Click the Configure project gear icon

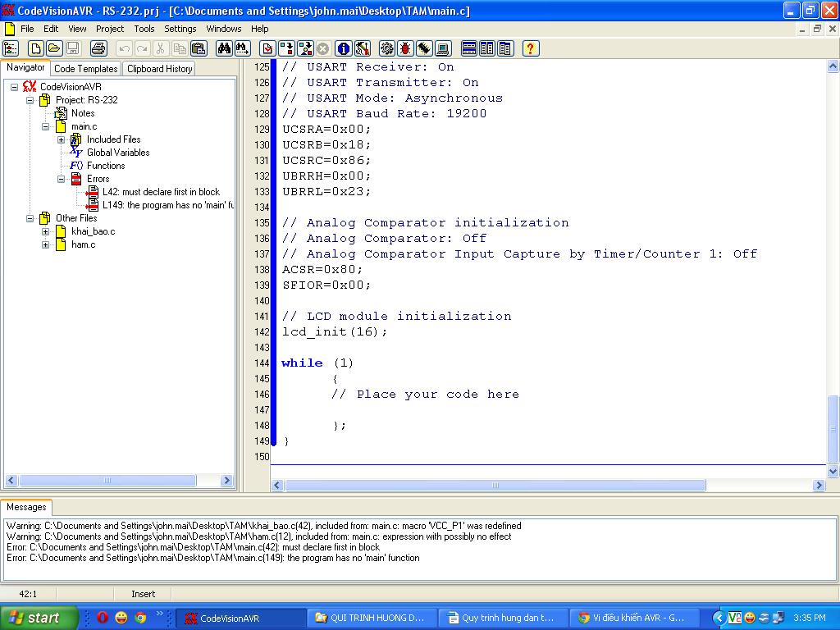tap(386, 48)
